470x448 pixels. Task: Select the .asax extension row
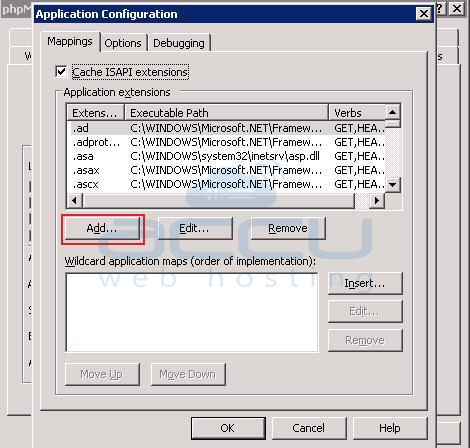tap(226, 170)
